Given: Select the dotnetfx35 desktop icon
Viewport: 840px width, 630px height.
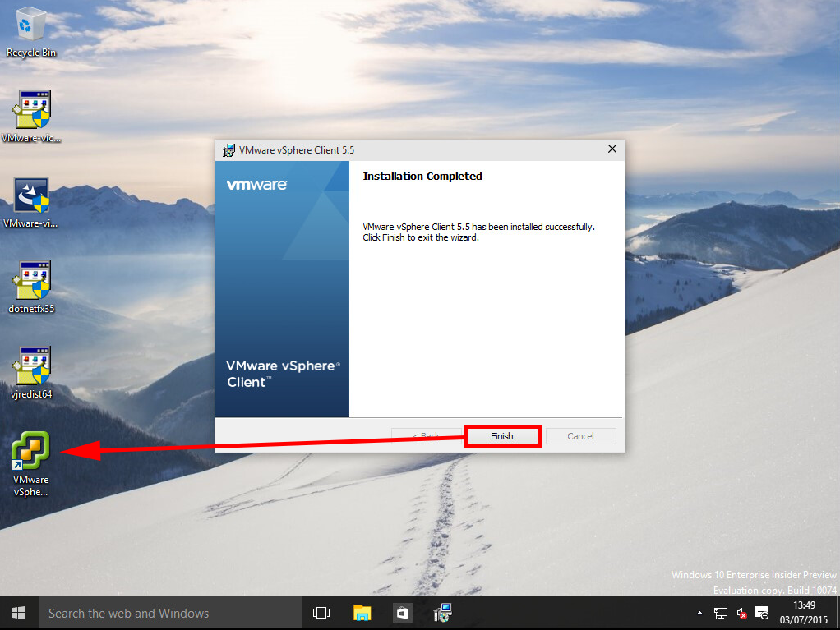Looking at the screenshot, I should (x=31, y=287).
